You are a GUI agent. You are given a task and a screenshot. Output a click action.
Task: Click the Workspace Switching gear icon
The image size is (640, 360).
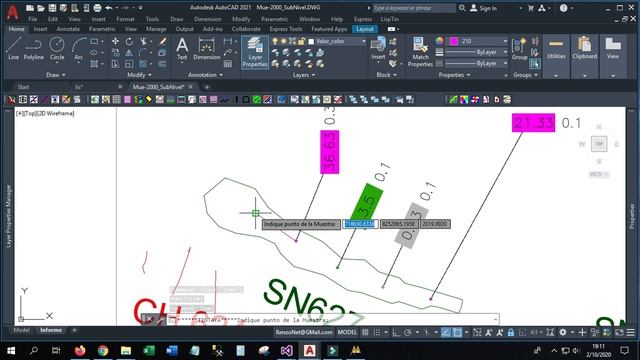(x=563, y=332)
